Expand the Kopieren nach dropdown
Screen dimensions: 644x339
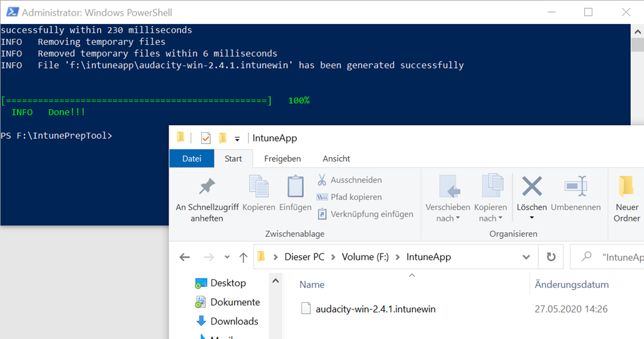490,218
